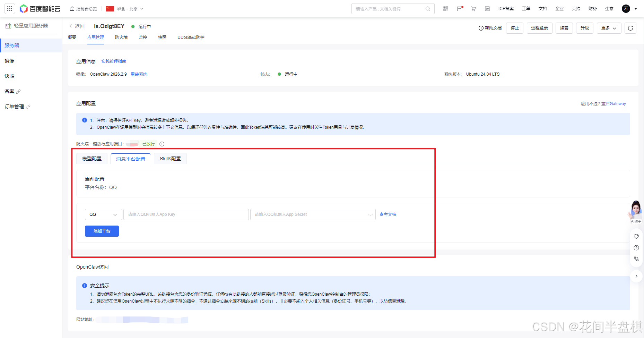This screenshot has width=644, height=338.
Task: Click the 重装系统 link
Action: 139,74
